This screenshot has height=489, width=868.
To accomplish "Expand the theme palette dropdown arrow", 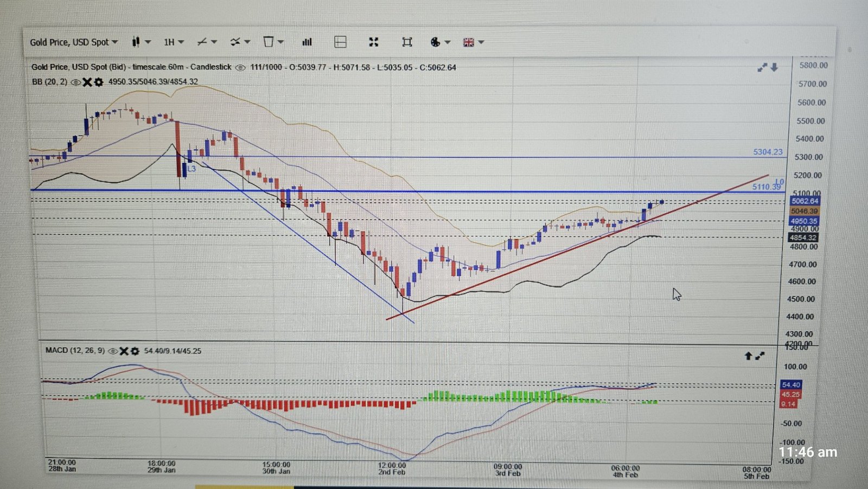I will click(x=448, y=42).
